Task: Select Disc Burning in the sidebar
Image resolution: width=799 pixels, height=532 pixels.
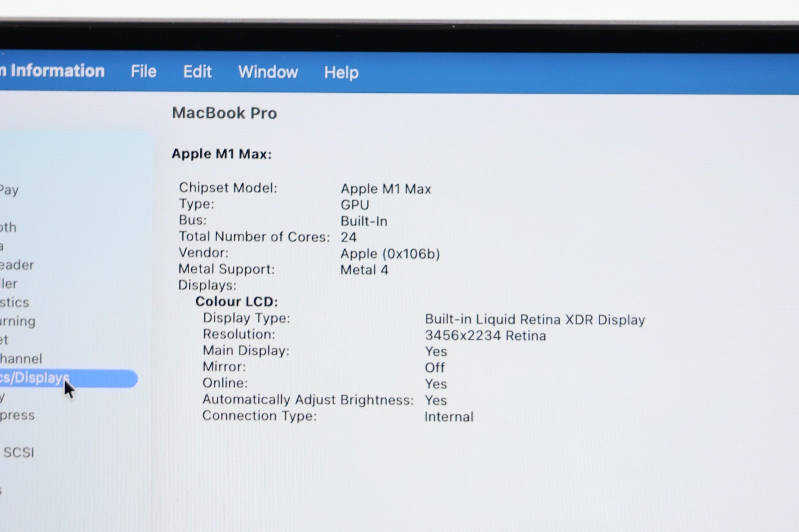Action: coord(17,321)
